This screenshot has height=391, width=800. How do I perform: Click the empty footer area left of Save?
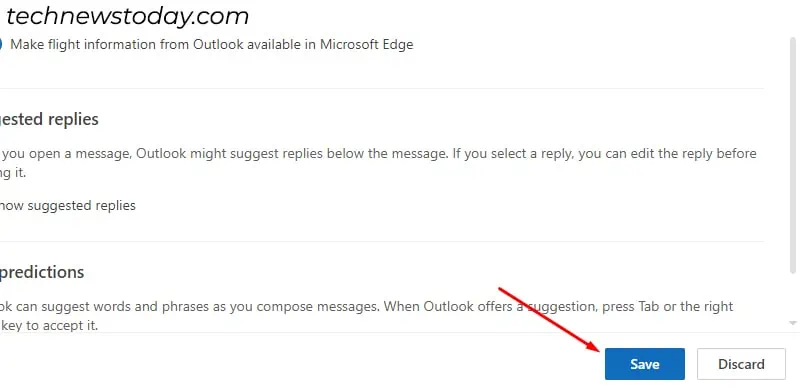(x=301, y=363)
